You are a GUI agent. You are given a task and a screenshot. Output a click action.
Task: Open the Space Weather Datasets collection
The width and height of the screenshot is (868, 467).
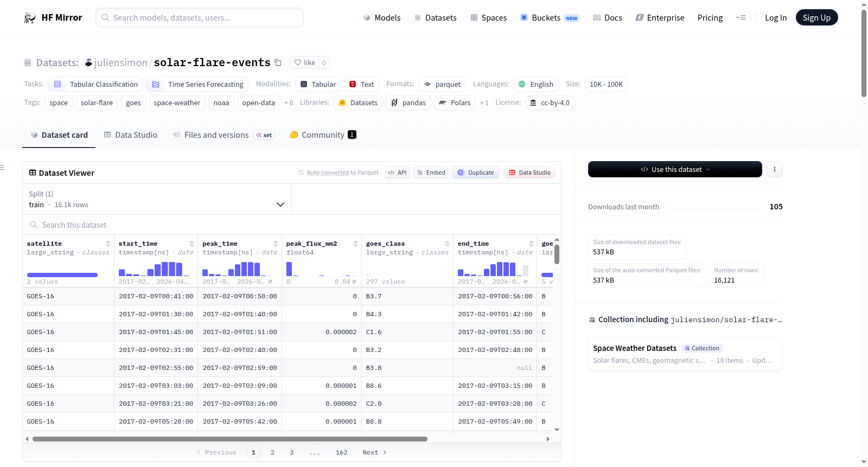pos(685,354)
